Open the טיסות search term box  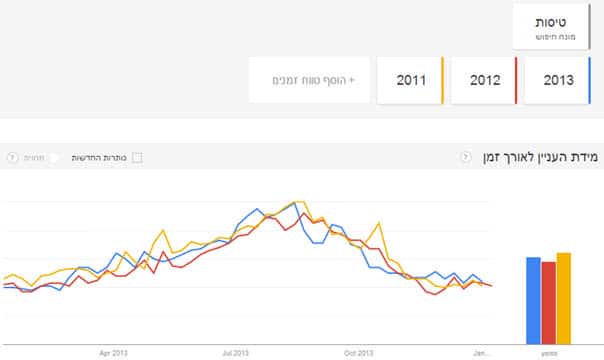point(551,27)
